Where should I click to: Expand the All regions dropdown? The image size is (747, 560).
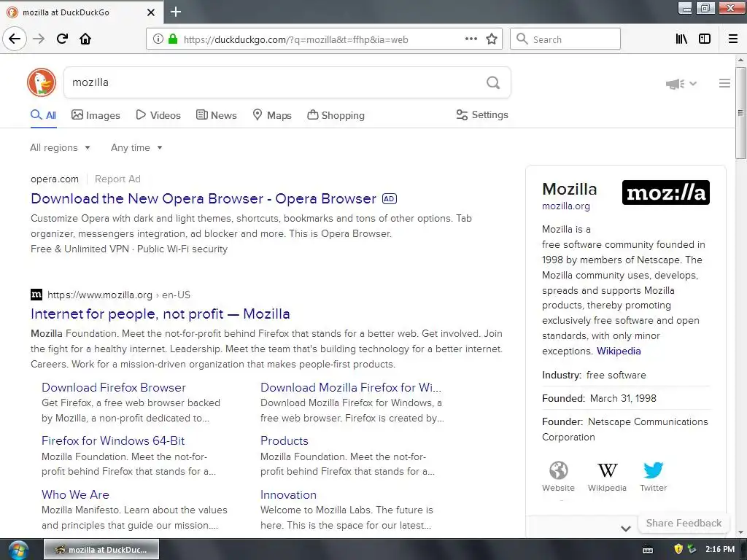tap(60, 147)
